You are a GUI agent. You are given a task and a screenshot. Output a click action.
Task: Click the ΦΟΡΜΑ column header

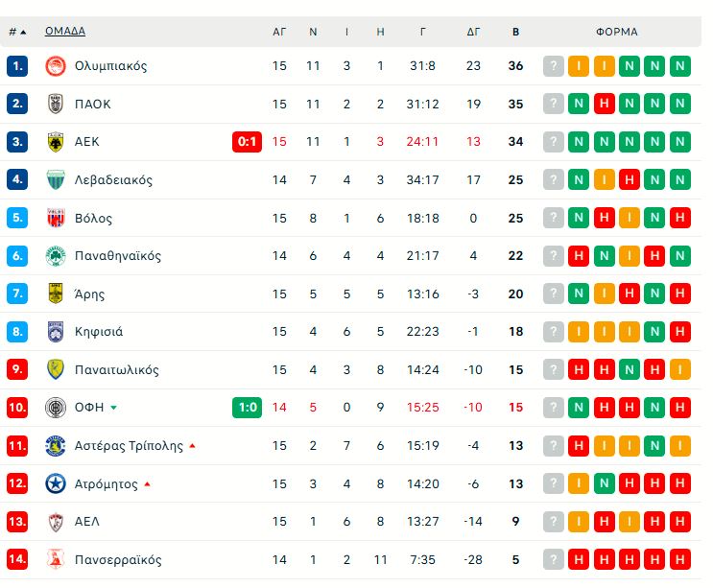click(x=616, y=32)
